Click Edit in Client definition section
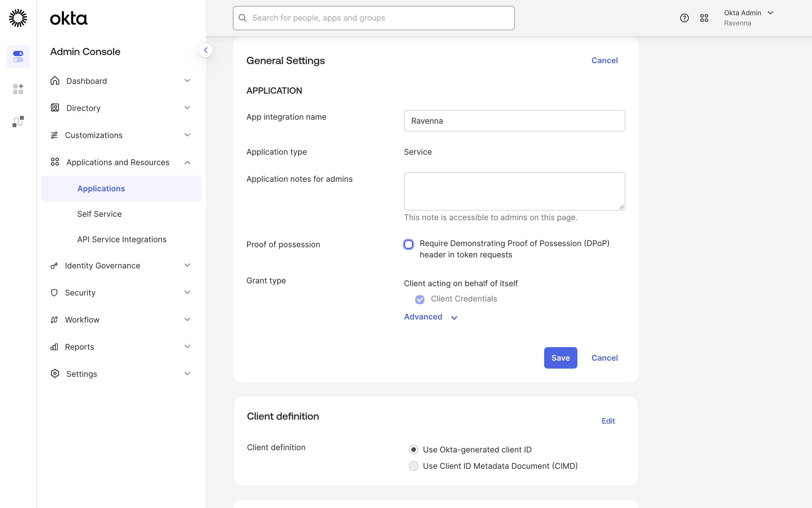Viewport: 812px width, 508px height. (x=608, y=421)
